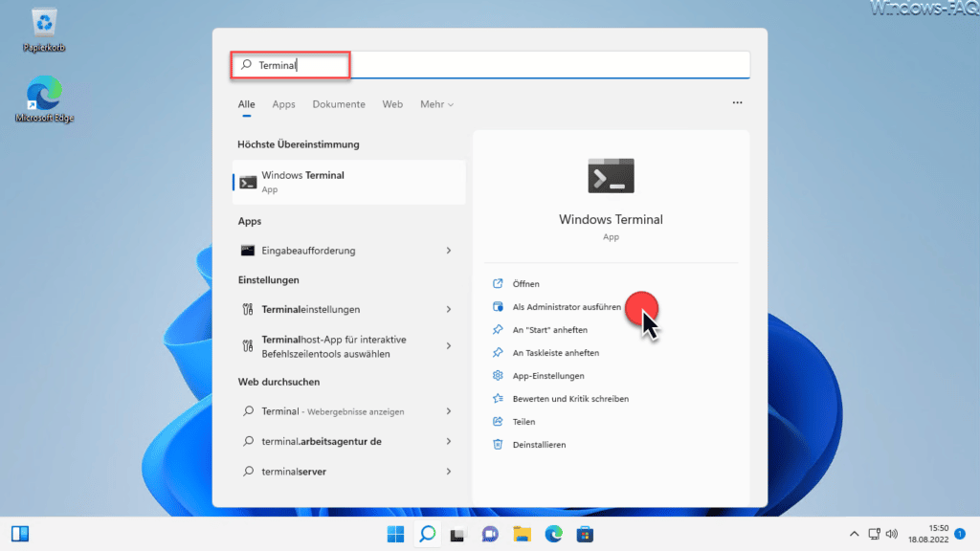
Task: Open the three-dot options menu in search
Action: pos(738,102)
